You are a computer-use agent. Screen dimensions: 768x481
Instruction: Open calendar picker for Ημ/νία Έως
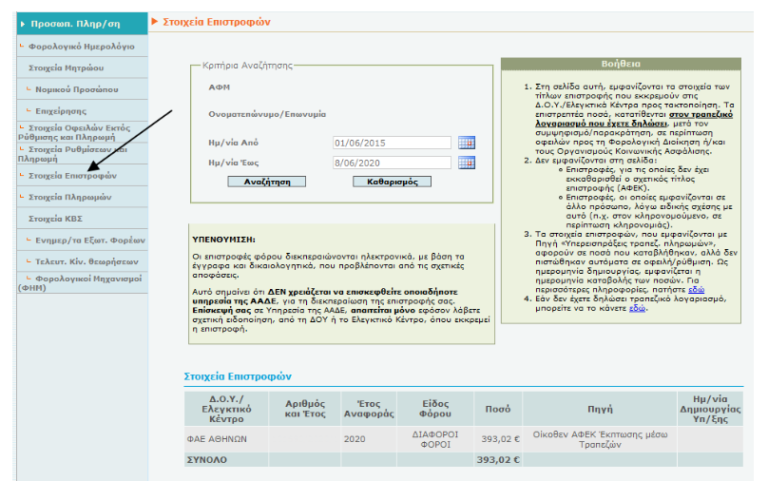(x=466, y=163)
